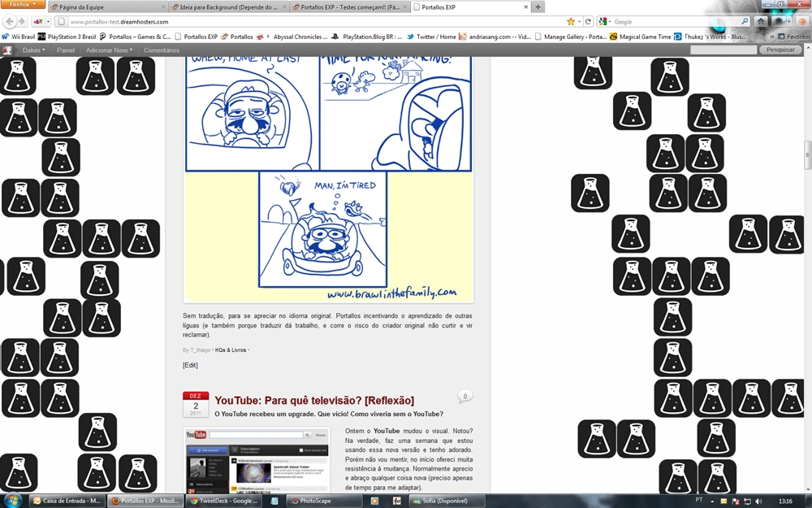This screenshot has width=812, height=508.
Task: Show more bookmarks with the overflow chevron
Action: [772, 37]
